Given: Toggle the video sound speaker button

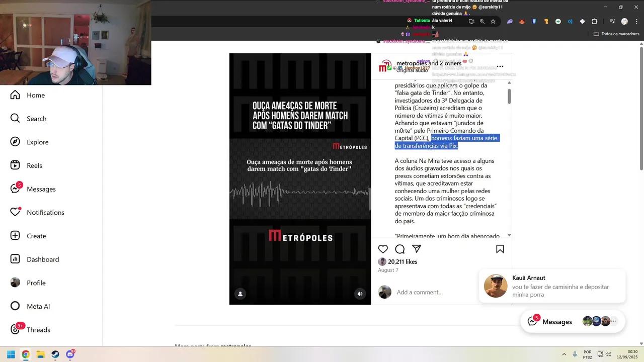Looking at the screenshot, I should point(360,294).
